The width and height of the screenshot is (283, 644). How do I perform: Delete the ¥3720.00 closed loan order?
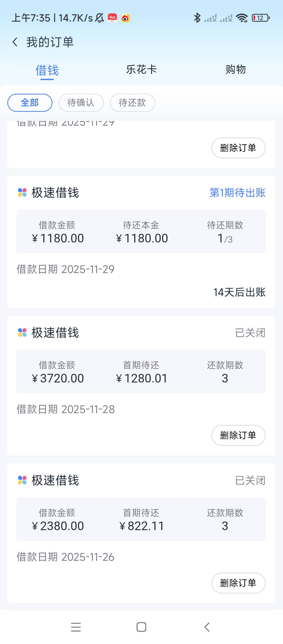point(238,435)
